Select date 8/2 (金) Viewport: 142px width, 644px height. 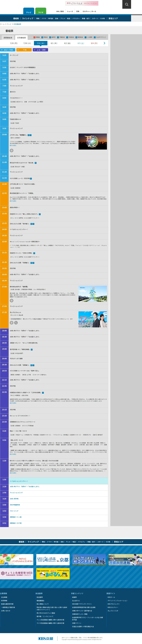pyautogui.click(x=67, y=43)
